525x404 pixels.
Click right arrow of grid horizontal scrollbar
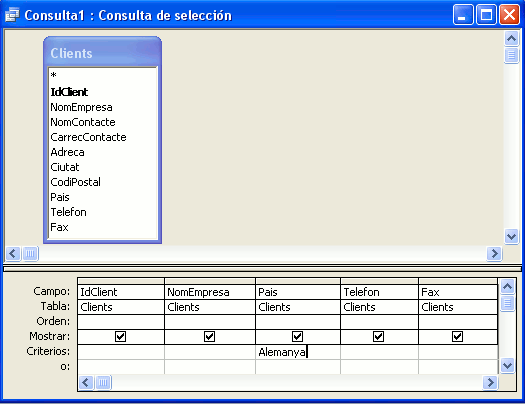[x=490, y=382]
